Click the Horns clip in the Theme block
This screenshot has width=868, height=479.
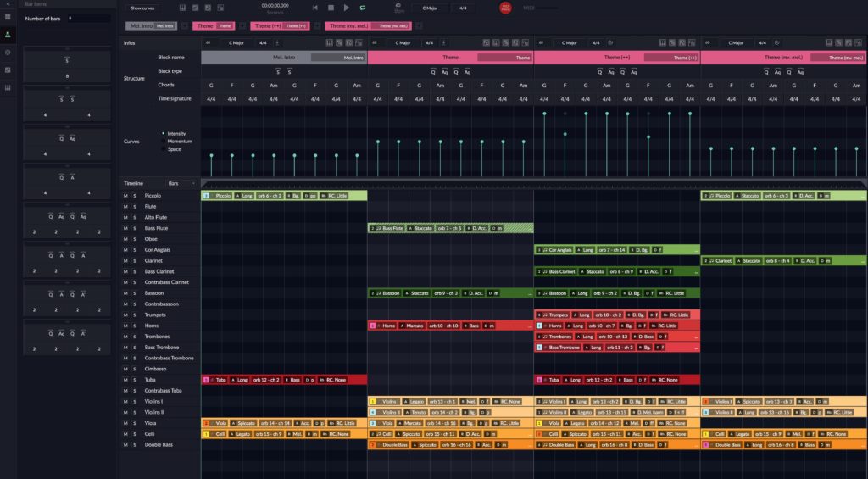451,326
